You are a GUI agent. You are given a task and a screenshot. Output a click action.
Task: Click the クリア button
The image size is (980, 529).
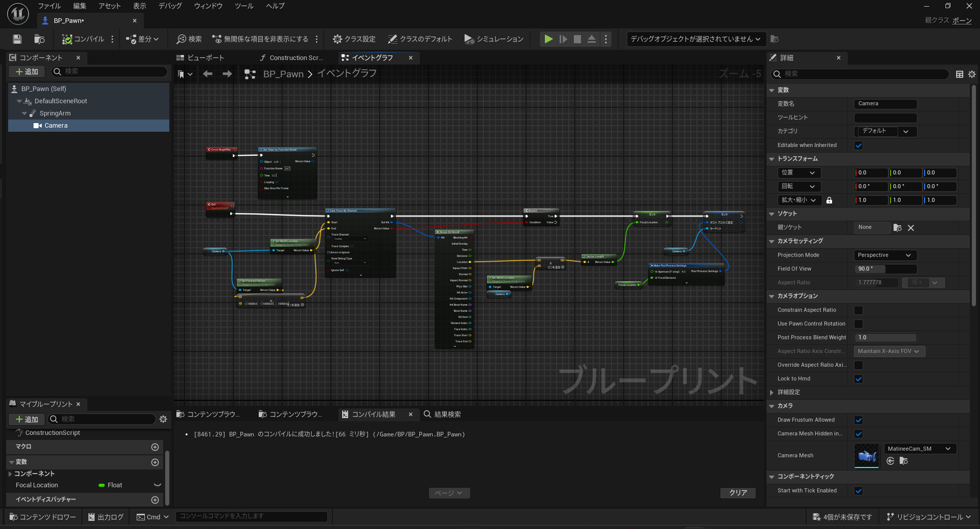[738, 492]
